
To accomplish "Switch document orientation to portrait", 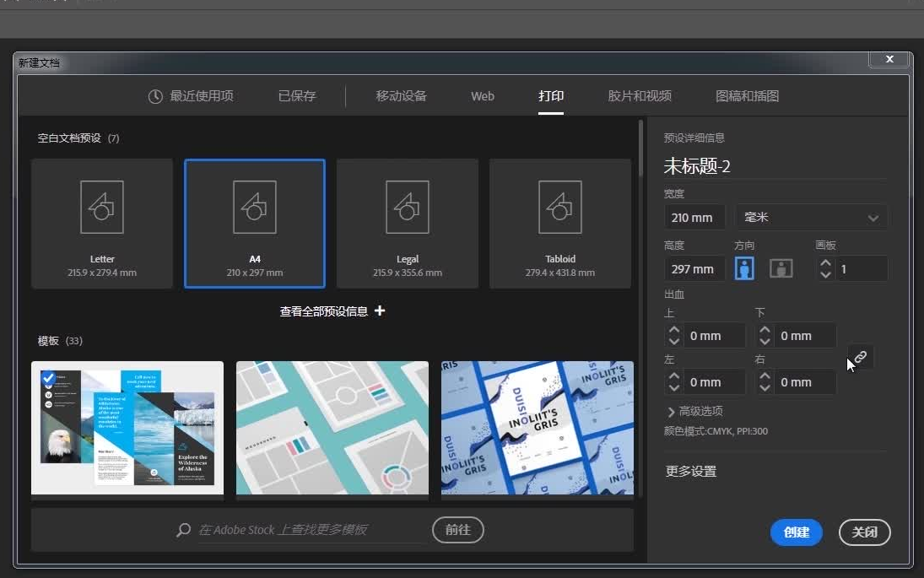I will tap(743, 267).
